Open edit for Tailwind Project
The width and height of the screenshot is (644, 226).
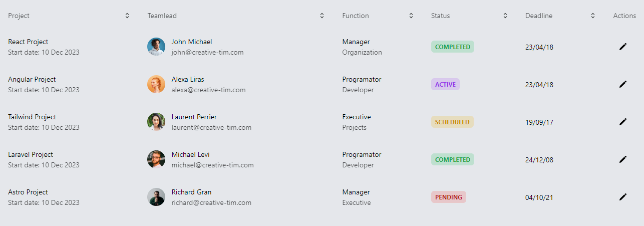pyautogui.click(x=623, y=122)
